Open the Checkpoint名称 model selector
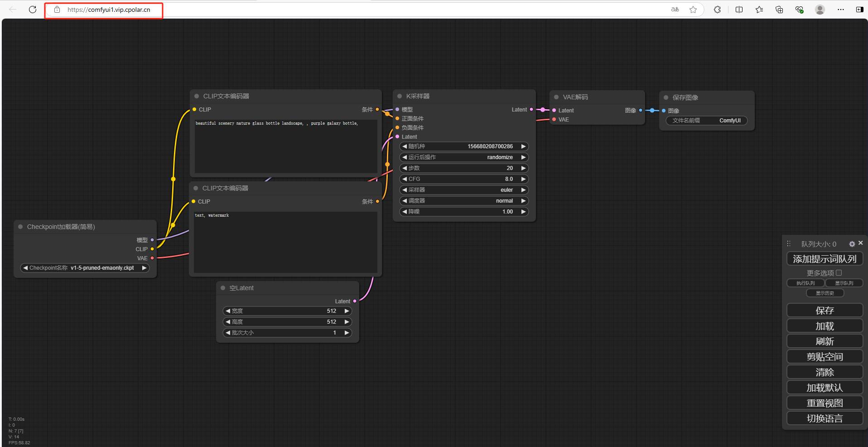 coord(85,268)
